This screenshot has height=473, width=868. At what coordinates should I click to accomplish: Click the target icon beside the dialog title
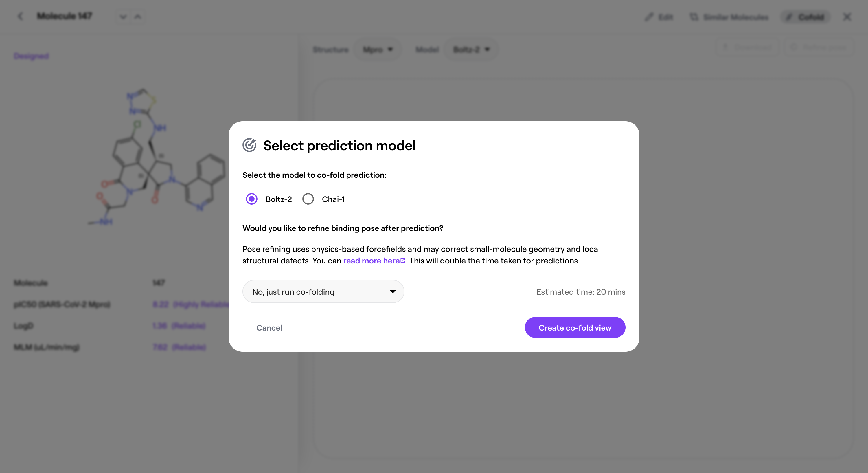tap(249, 145)
